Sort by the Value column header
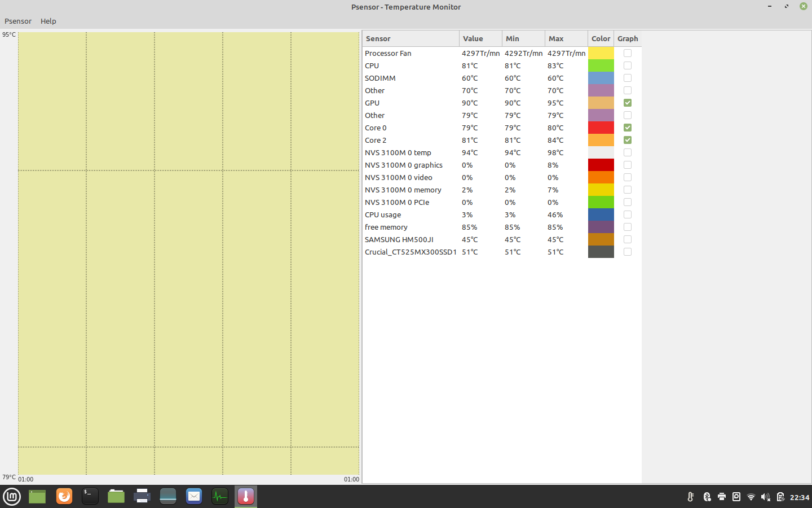812x508 pixels. click(x=480, y=38)
